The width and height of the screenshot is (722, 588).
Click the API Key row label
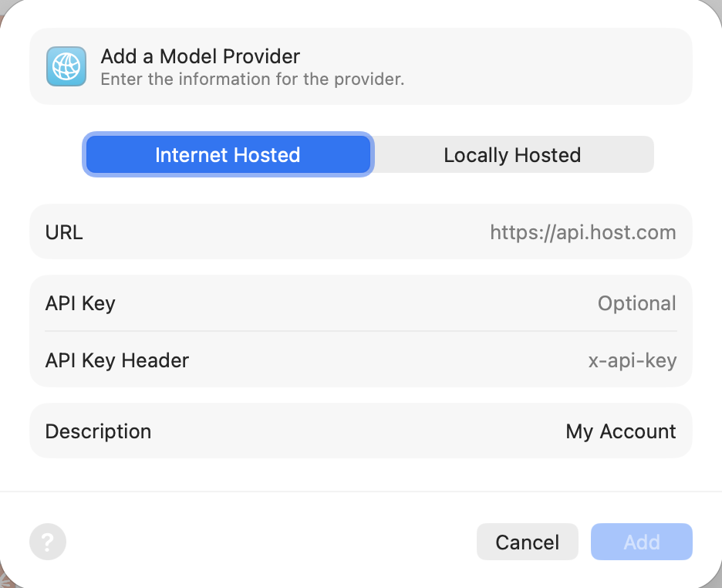pos(80,303)
